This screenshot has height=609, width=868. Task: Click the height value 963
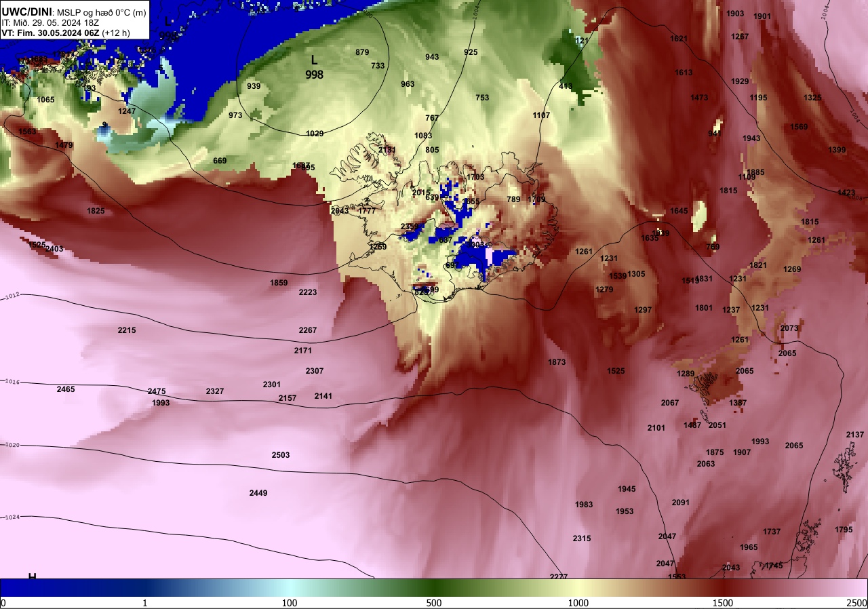(408, 84)
